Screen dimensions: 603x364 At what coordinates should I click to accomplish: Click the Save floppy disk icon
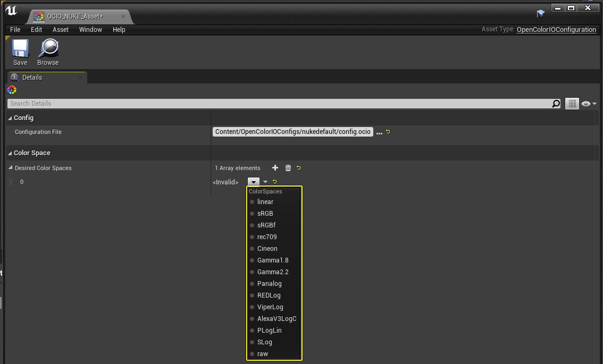pos(20,49)
